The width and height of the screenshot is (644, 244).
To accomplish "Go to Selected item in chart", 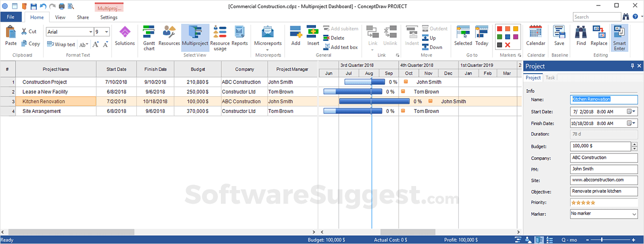I will point(463,36).
